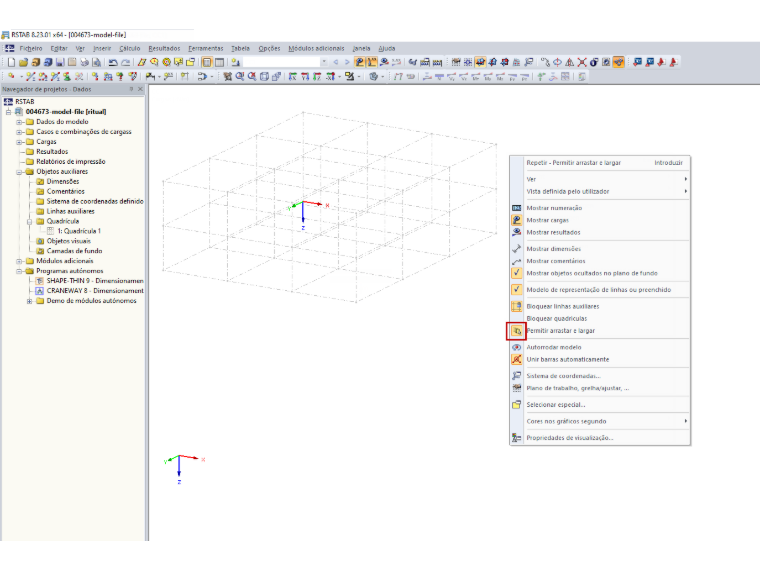Click the Undo arrow icon
This screenshot has width=760, height=570.
click(113, 62)
